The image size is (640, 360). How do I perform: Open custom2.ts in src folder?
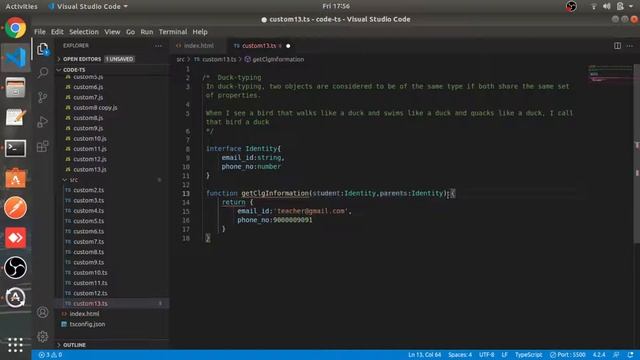tap(89, 190)
